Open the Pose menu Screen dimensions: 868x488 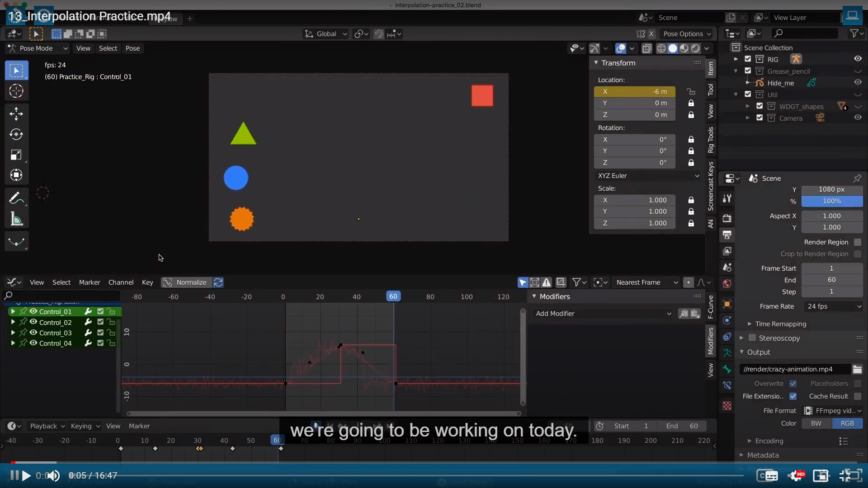pos(132,48)
